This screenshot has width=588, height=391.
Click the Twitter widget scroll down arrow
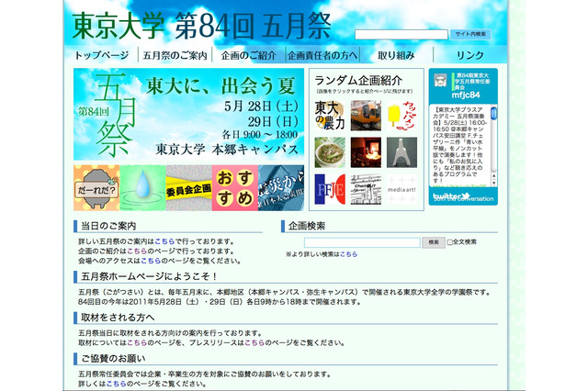494,184
